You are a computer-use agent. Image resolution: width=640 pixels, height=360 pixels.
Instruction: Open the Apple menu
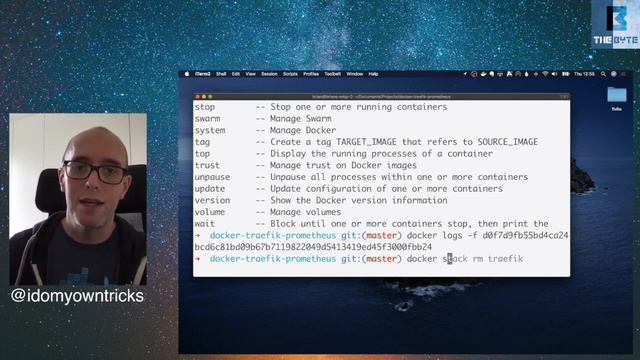187,74
